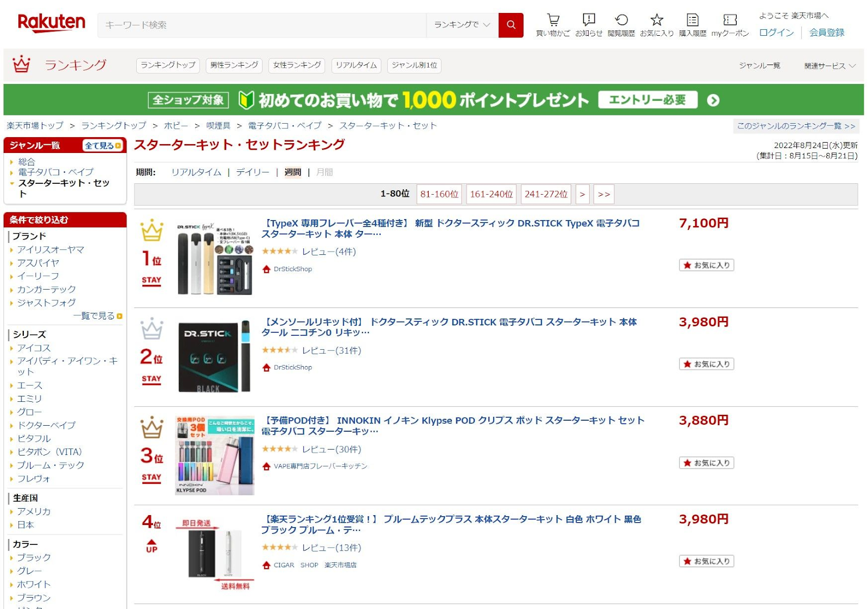Select 総合 in the genre list

[27, 162]
